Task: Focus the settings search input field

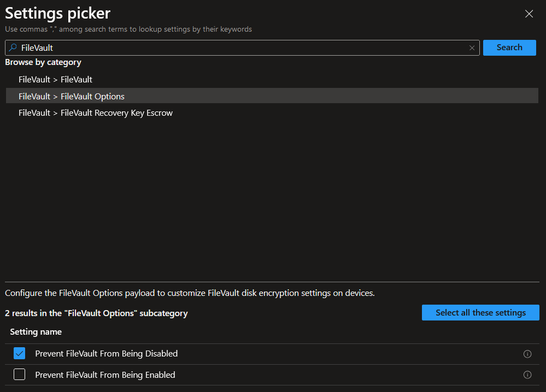Action: point(242,47)
